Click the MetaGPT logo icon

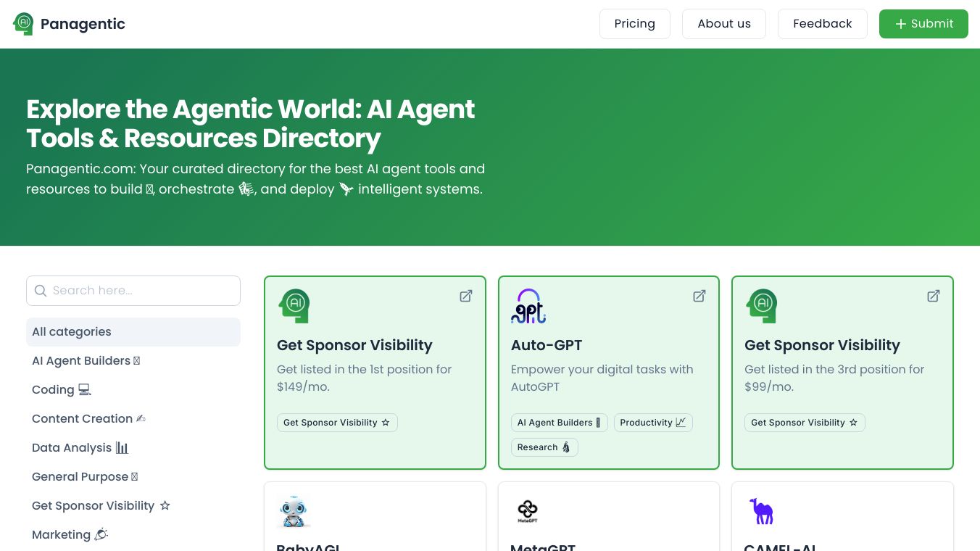[x=528, y=511]
